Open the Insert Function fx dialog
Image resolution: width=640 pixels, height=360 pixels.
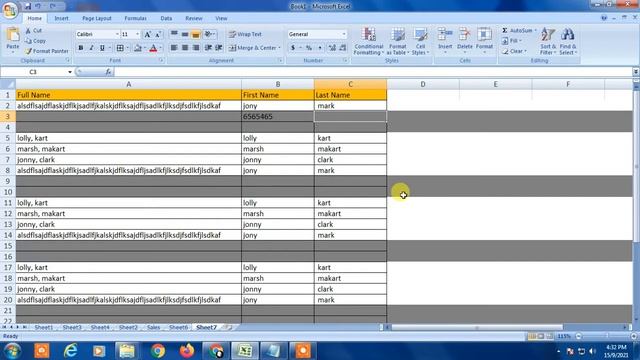pyautogui.click(x=108, y=72)
